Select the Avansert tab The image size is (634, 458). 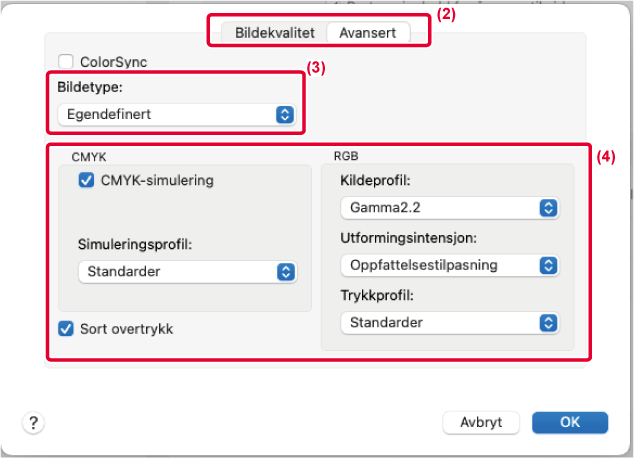pyautogui.click(x=368, y=33)
